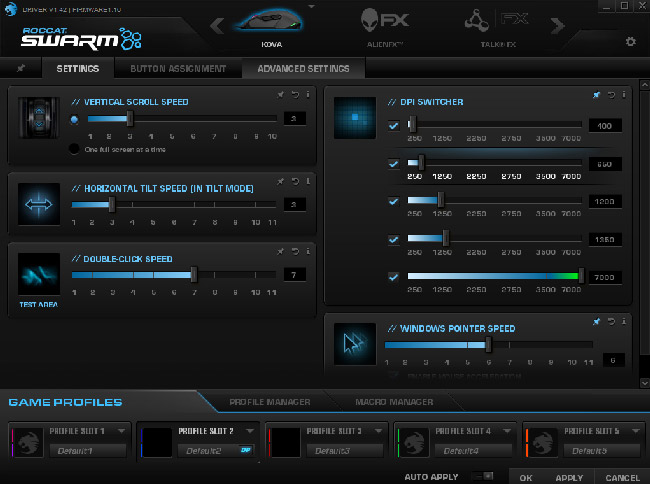Screen dimensions: 650x484
Task: Select One full screen at a time
Action: [x=74, y=149]
